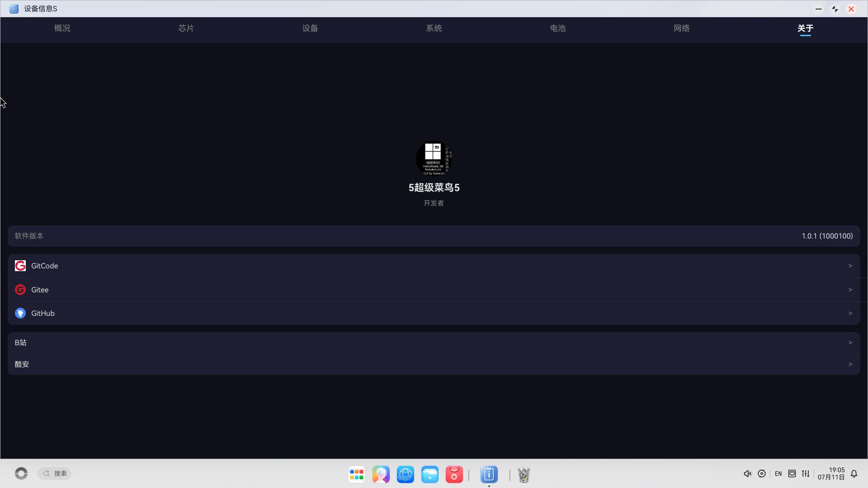Click the volume speaker tray icon
The width and height of the screenshot is (868, 488).
748,474
